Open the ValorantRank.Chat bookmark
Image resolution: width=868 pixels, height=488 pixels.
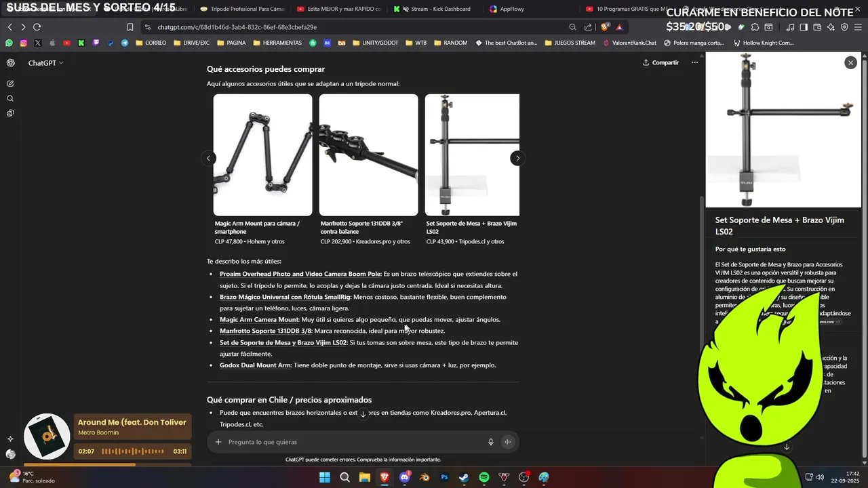[x=629, y=43]
